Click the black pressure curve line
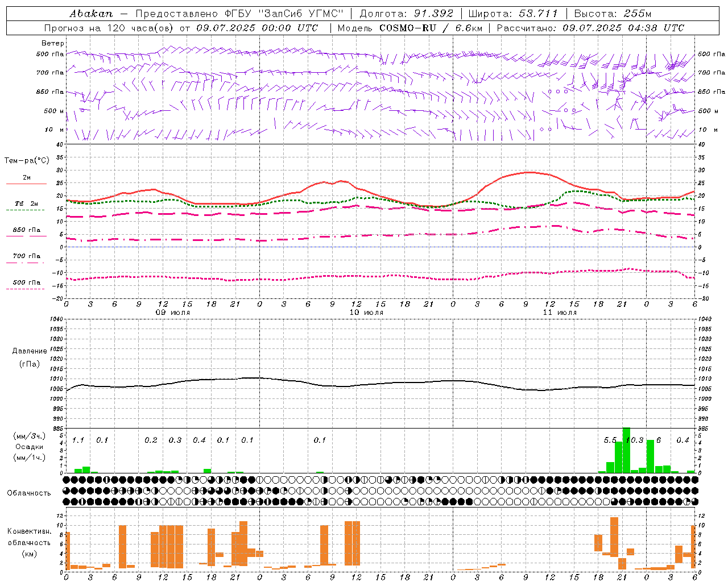The width and height of the screenshot is (728, 582). pos(380,384)
